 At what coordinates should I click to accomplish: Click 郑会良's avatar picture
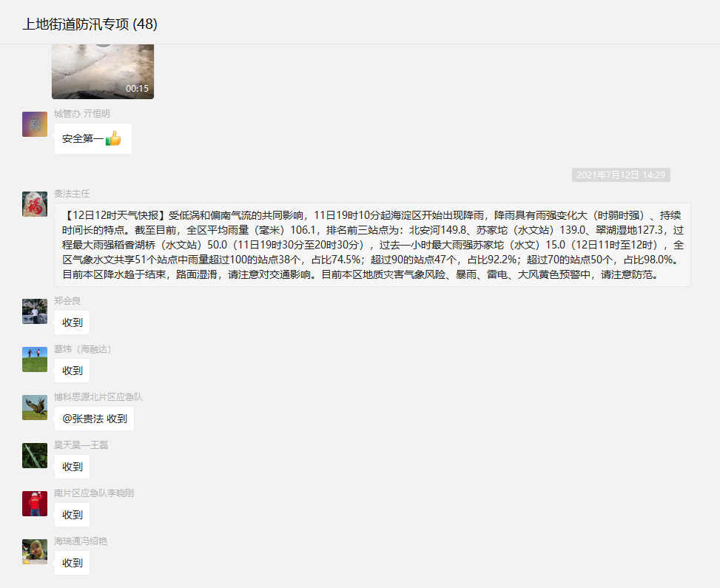pyautogui.click(x=35, y=311)
